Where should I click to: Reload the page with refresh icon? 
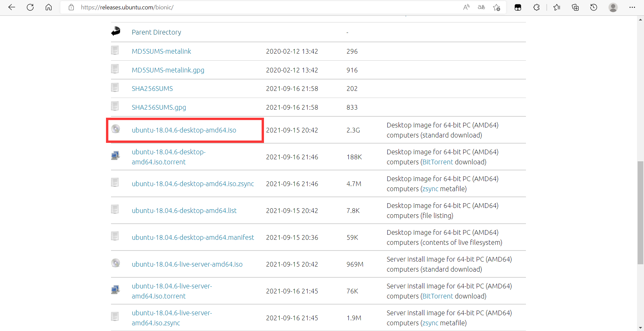(x=30, y=7)
